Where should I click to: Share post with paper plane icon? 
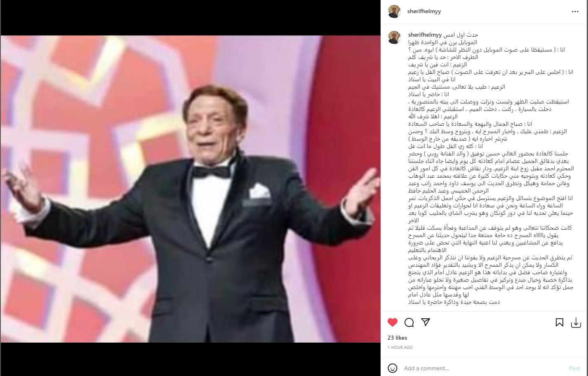[x=426, y=322]
